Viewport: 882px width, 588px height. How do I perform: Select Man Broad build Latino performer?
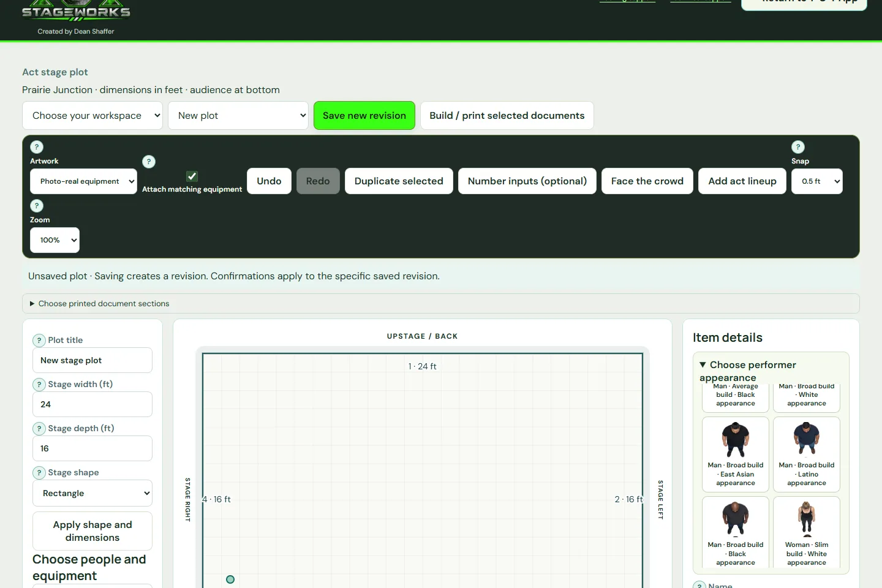(x=807, y=454)
